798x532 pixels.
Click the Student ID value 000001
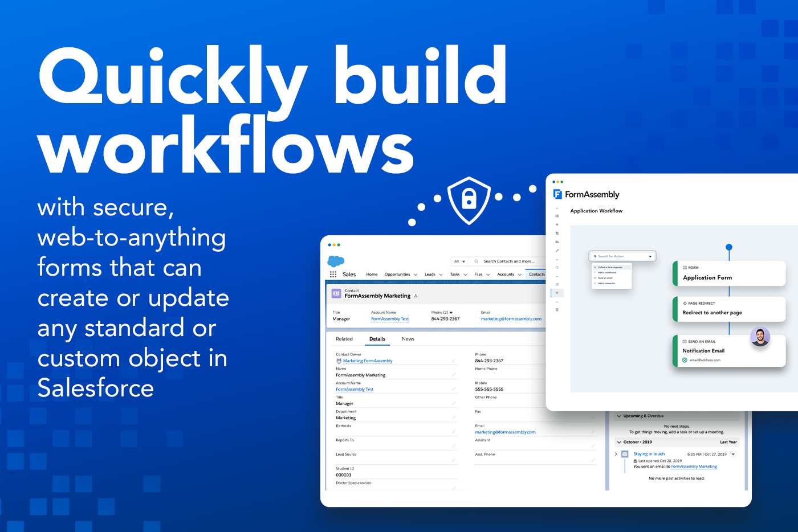344,475
